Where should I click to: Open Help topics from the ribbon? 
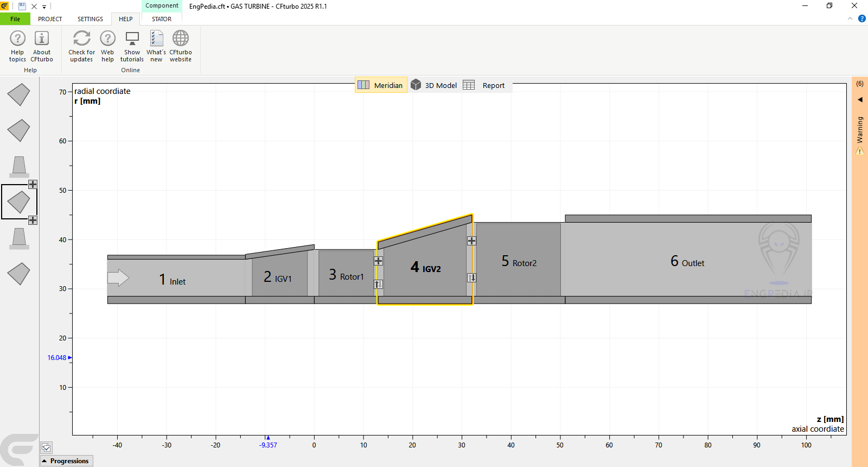point(17,46)
